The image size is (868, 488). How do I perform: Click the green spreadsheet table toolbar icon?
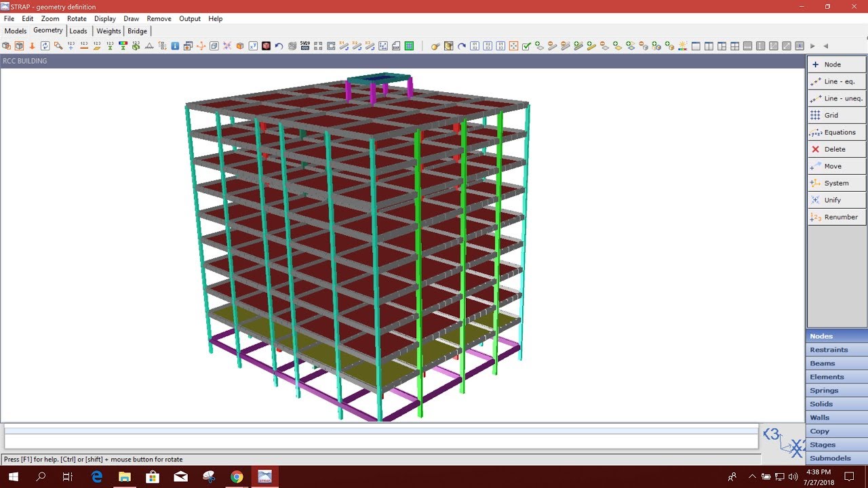click(x=409, y=45)
